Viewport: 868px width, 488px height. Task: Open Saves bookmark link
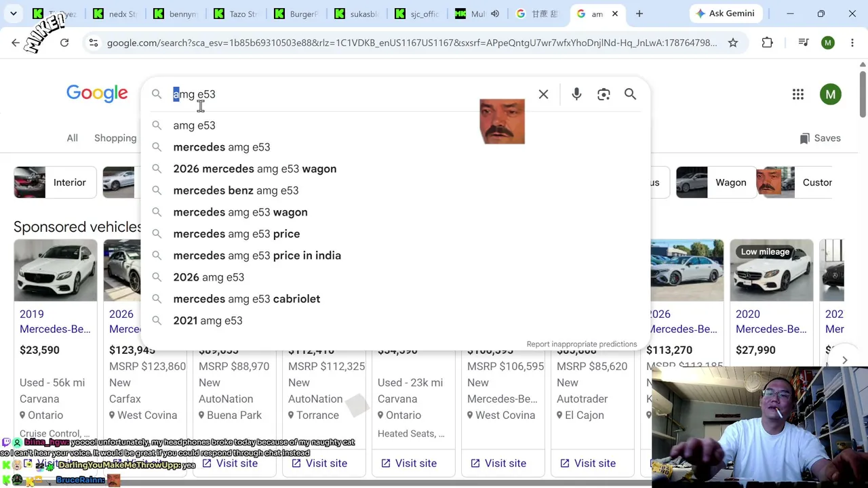(x=820, y=138)
